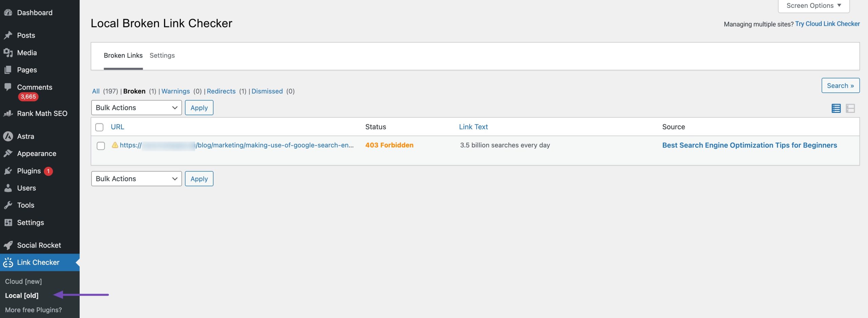Click the Status column header
Screen dimensions: 868x318
pyautogui.click(x=376, y=127)
